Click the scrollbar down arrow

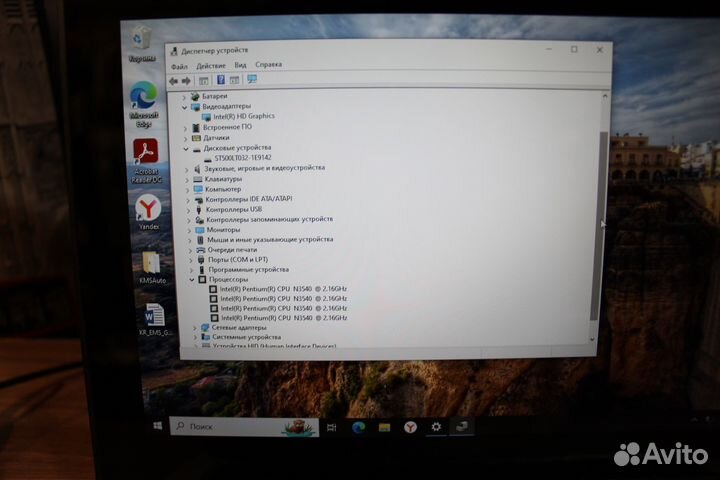tap(592, 339)
